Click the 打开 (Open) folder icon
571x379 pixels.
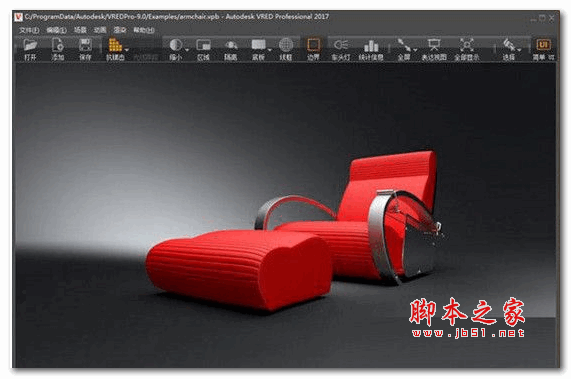30,45
